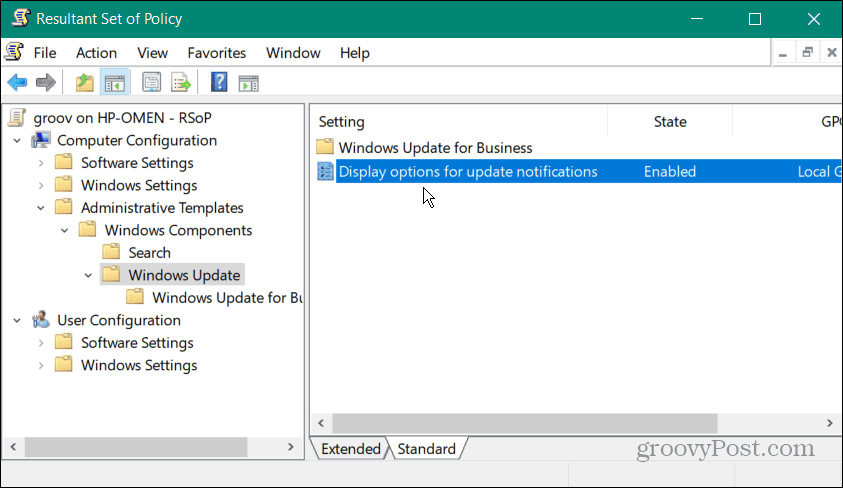The width and height of the screenshot is (843, 488).
Task: Toggle Show/Hide Action Pane icon
Action: click(248, 83)
